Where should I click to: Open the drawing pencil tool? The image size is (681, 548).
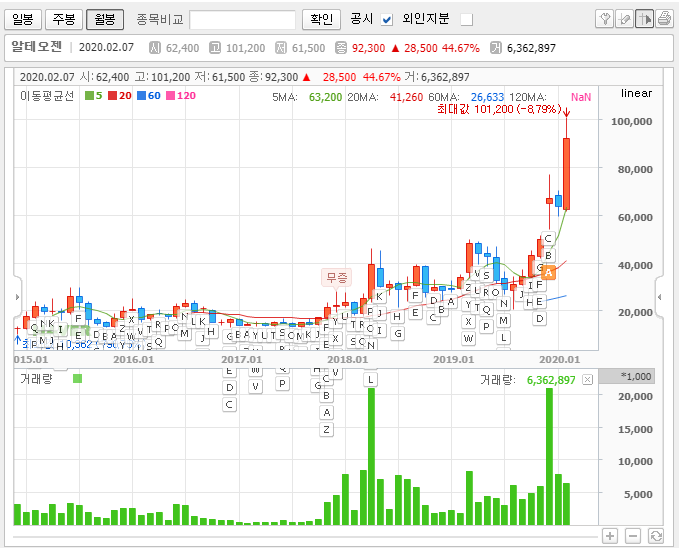click(x=625, y=19)
